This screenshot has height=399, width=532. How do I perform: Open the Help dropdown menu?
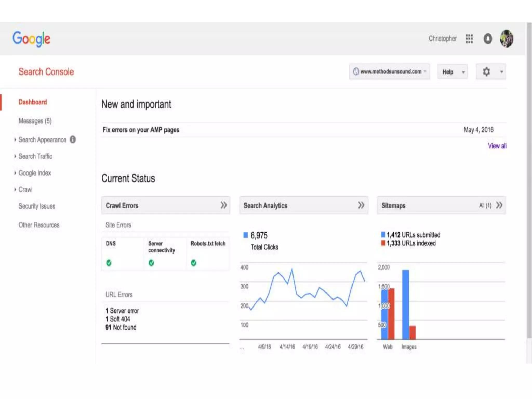pyautogui.click(x=452, y=72)
